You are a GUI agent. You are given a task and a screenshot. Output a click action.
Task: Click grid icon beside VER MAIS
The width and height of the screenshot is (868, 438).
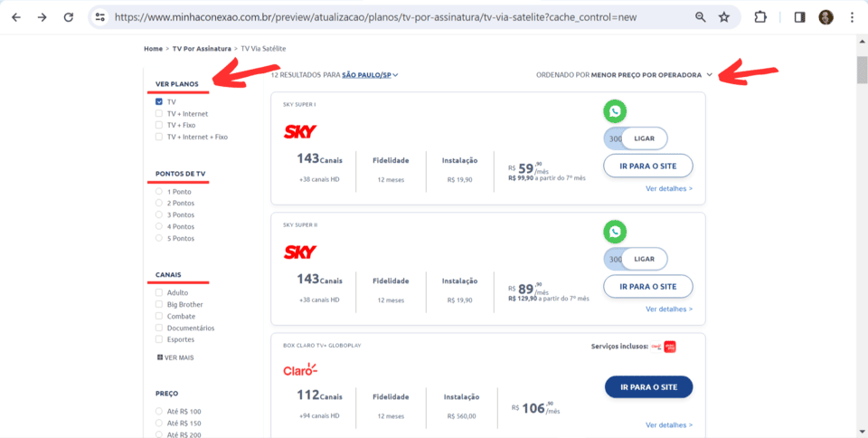(160, 357)
